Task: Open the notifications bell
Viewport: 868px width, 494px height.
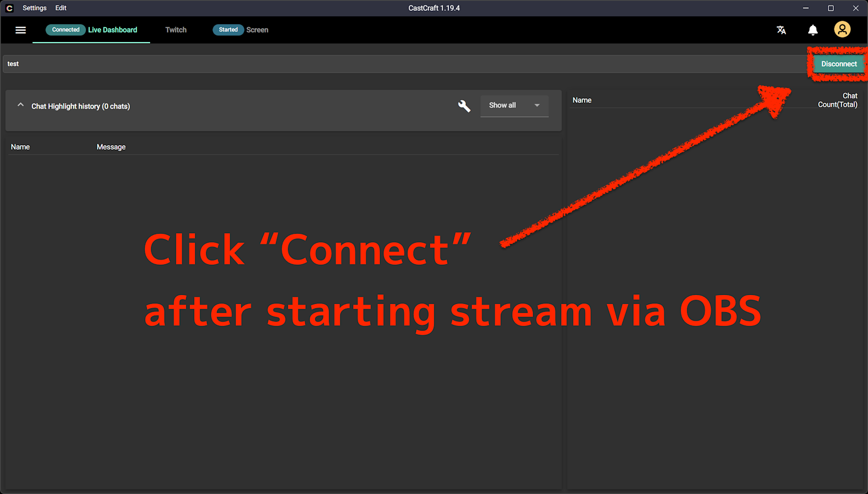Action: tap(813, 30)
